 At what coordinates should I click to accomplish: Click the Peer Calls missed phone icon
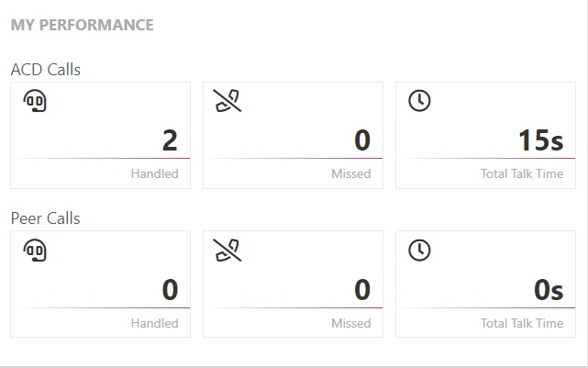227,251
